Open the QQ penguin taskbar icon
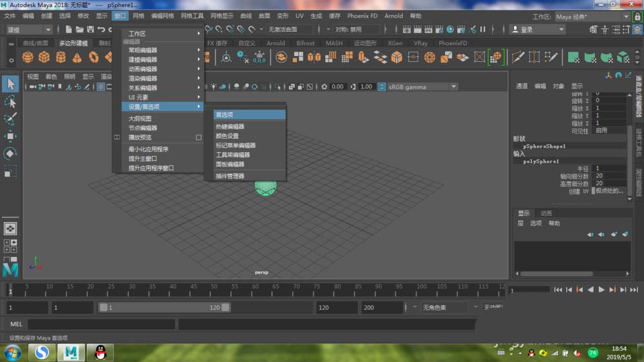Viewport: 644px width, 362px height. coord(100,352)
